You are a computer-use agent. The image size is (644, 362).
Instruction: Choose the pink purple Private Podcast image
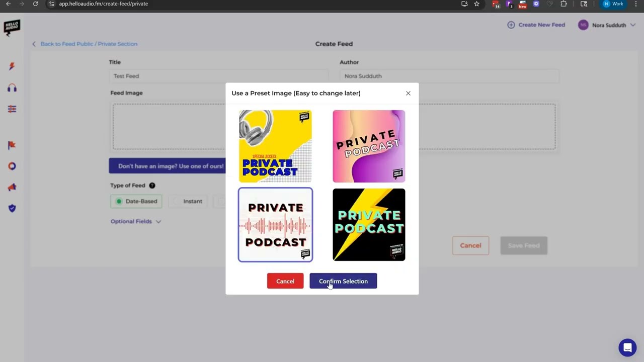369,146
